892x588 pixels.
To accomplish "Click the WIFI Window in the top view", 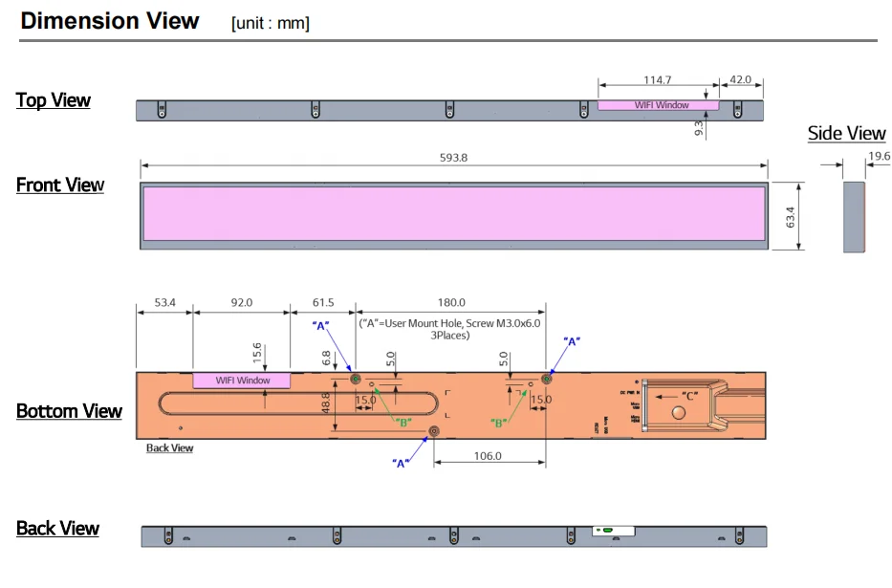I will point(661,105).
